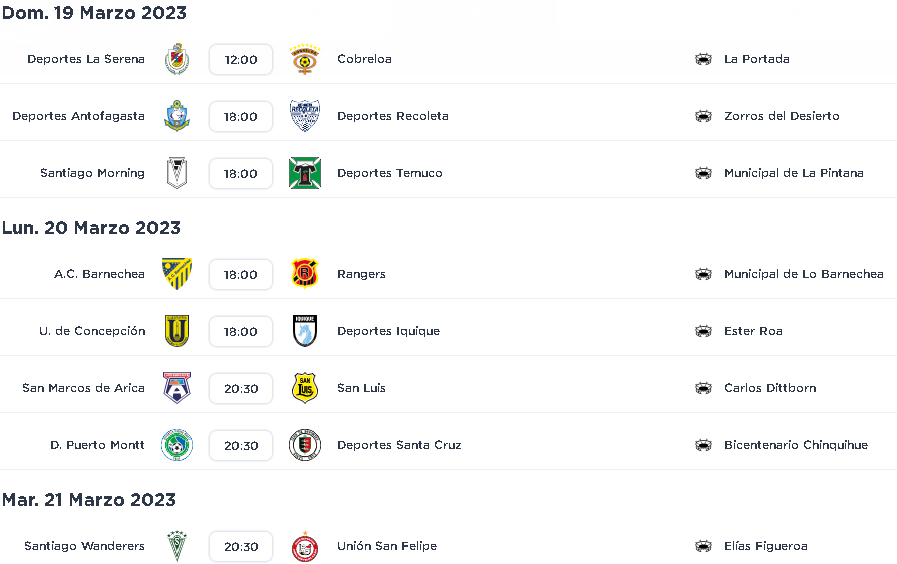Viewport: 897px width, 564px height.
Task: Select the Deportes Recoleta shield logo
Action: [304, 116]
